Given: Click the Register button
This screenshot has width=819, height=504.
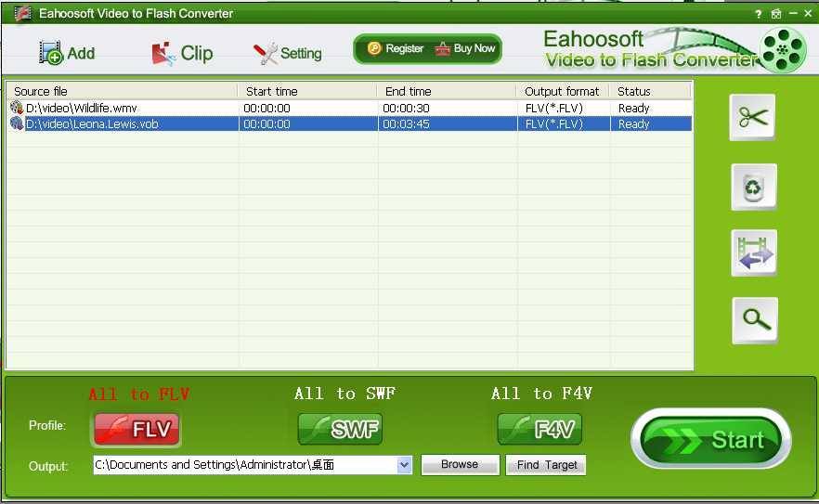Looking at the screenshot, I should click(x=396, y=49).
